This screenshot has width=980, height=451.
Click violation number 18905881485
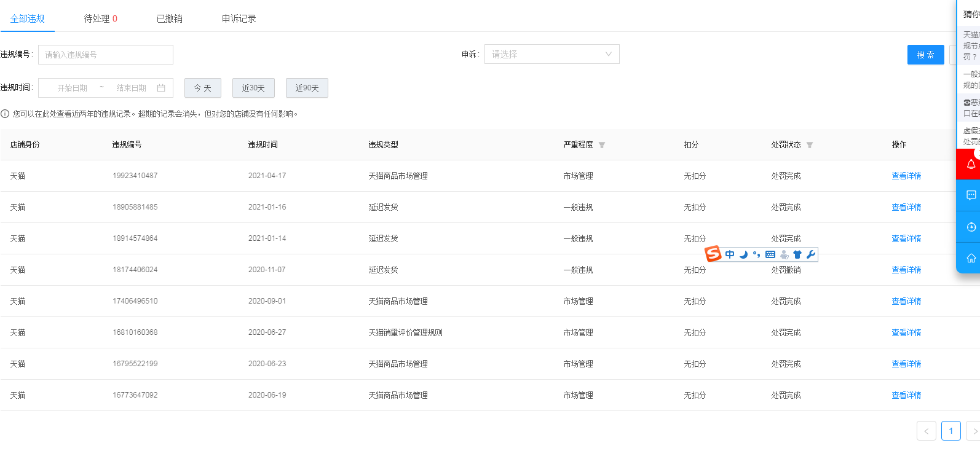click(135, 207)
